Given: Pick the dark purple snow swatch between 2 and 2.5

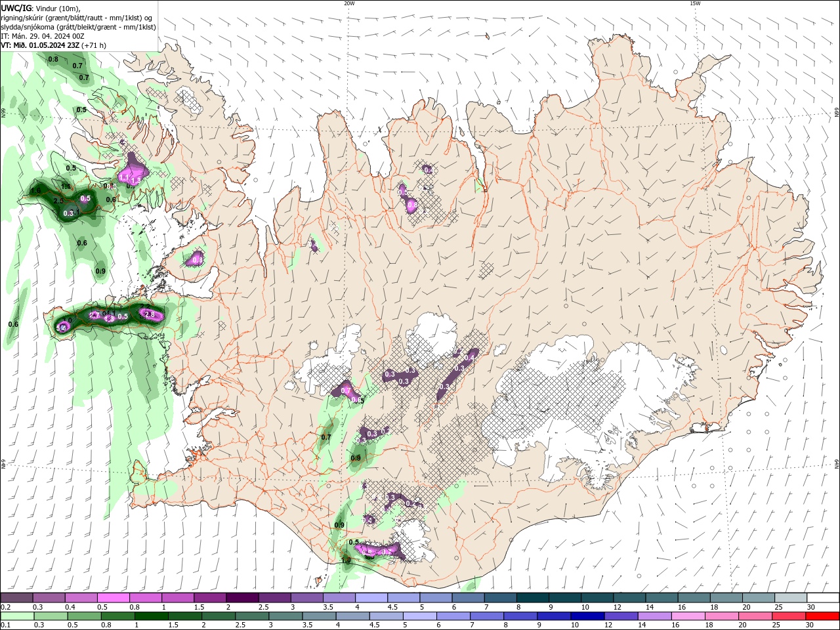Looking at the screenshot, I should click(x=241, y=597).
